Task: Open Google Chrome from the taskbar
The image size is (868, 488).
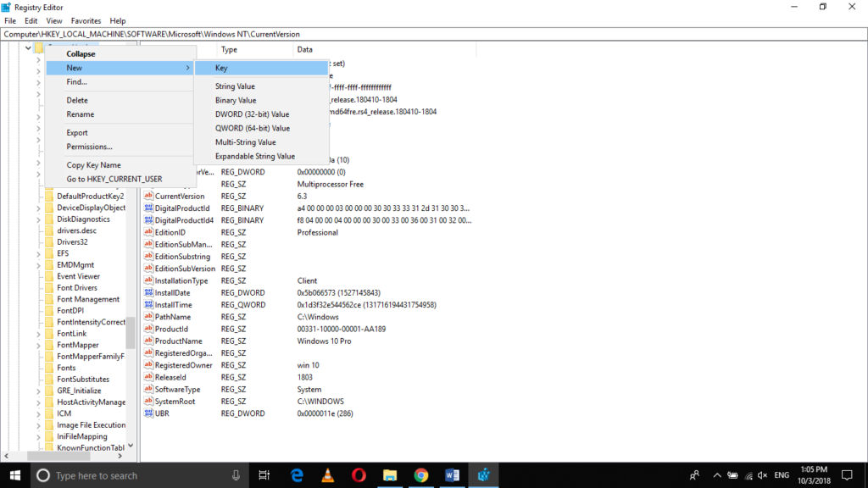Action: tap(421, 475)
